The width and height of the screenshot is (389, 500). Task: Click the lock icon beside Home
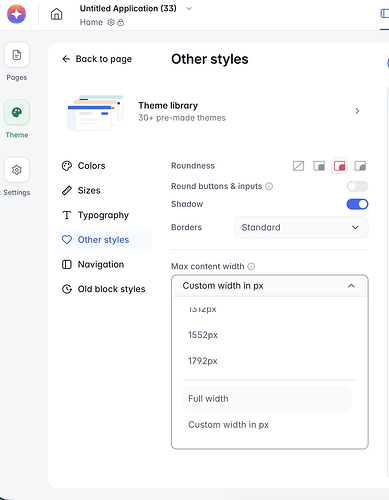121,22
